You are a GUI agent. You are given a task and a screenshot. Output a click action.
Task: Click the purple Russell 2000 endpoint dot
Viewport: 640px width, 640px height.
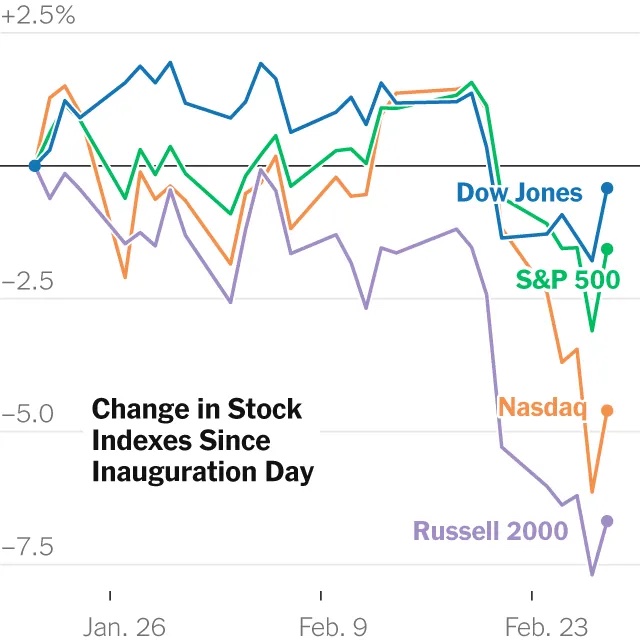pos(607,521)
